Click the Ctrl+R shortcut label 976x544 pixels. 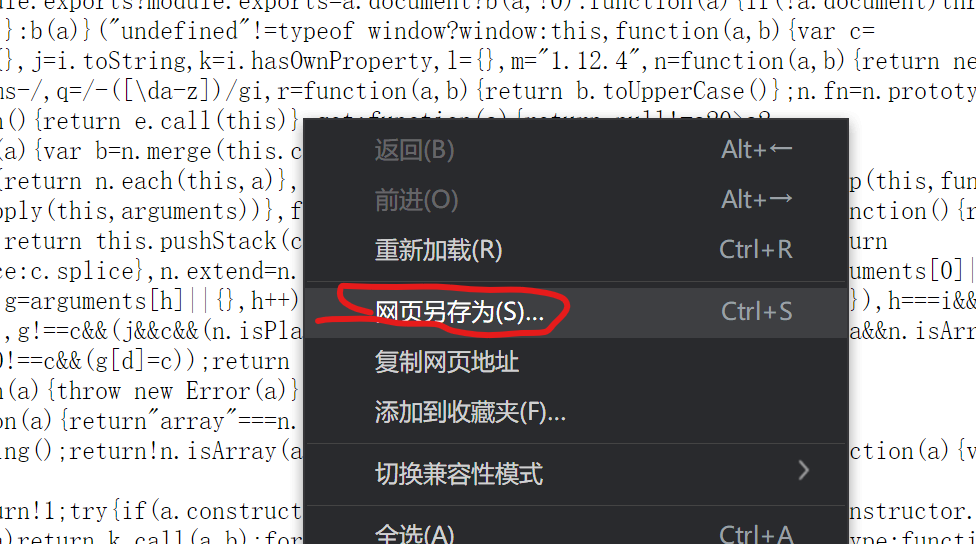756,250
